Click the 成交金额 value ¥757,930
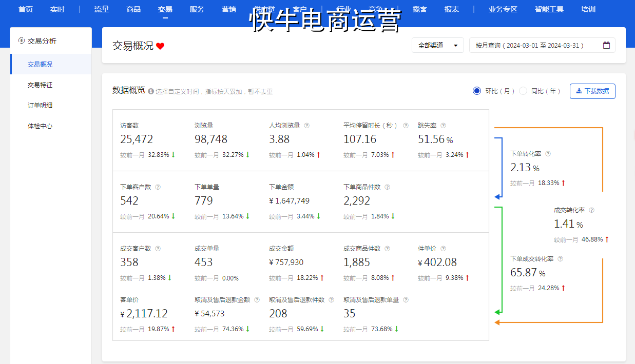The image size is (635, 364). (286, 262)
